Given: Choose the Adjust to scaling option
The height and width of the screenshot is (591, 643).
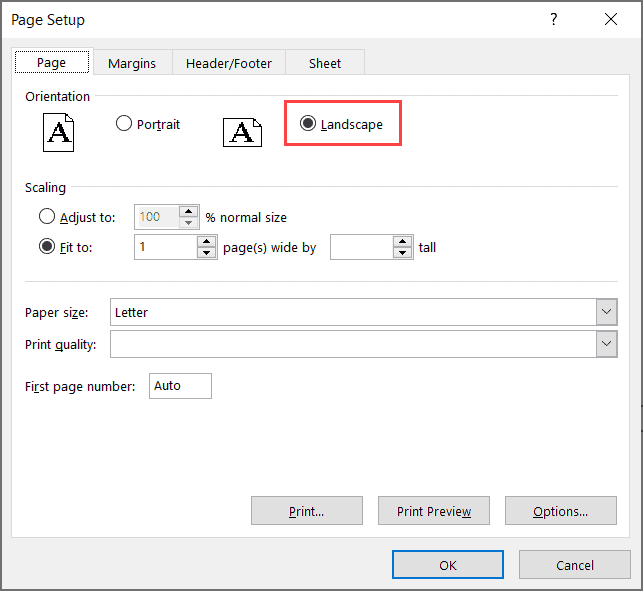Looking at the screenshot, I should point(47,216).
